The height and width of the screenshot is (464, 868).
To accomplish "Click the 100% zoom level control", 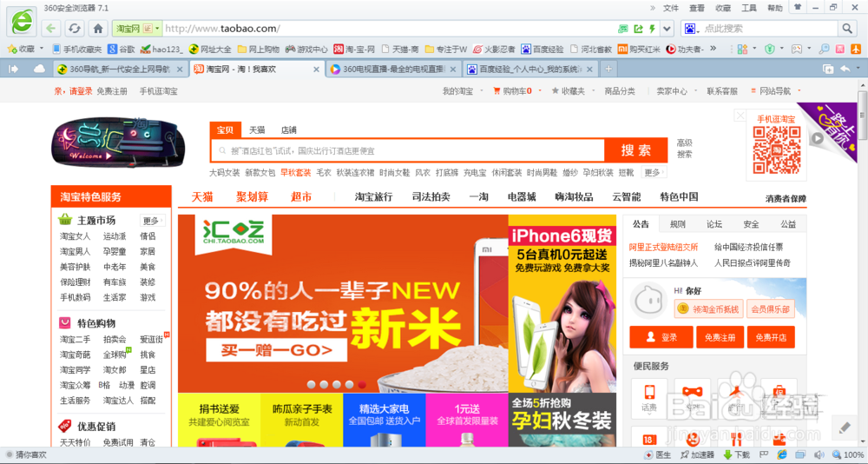I will [847, 454].
